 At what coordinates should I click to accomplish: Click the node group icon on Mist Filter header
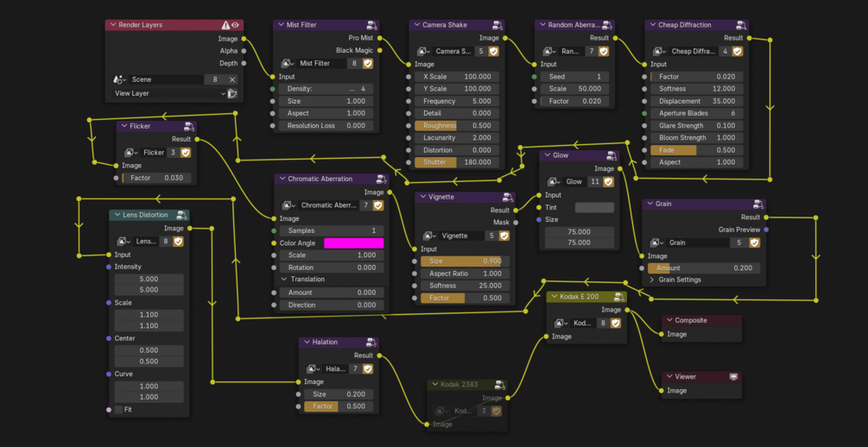372,25
